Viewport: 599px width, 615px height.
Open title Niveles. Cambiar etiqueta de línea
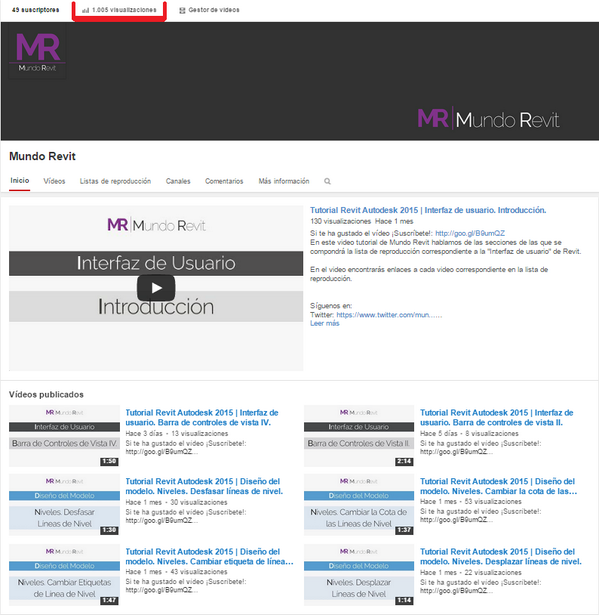(209, 557)
